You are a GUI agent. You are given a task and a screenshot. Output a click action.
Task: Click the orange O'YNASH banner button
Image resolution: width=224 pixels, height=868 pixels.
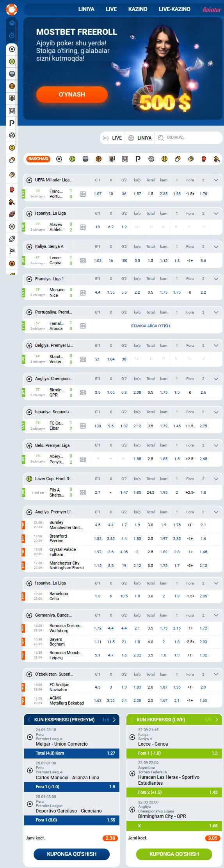[x=72, y=94]
